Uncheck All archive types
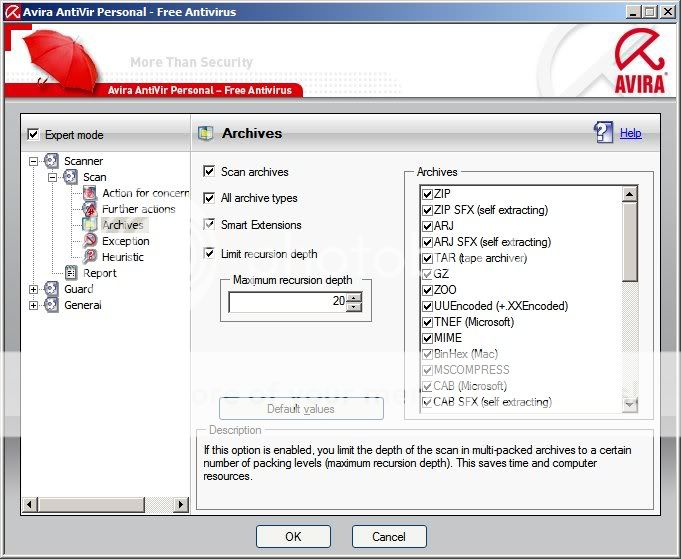Viewport: 681px width, 559px height. tap(209, 198)
